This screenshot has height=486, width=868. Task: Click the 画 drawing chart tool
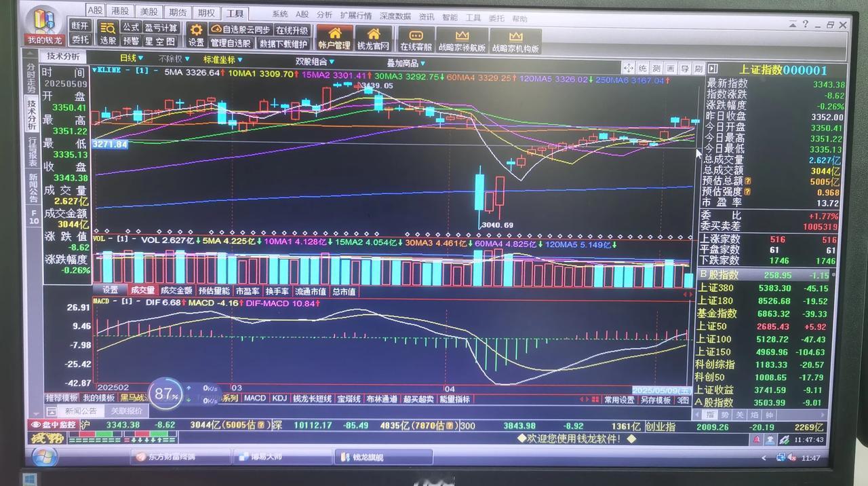coord(671,69)
